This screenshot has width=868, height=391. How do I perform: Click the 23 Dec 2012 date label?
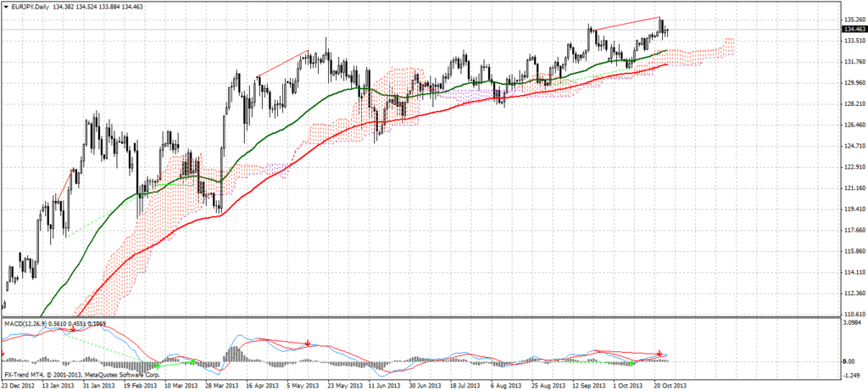(x=19, y=385)
